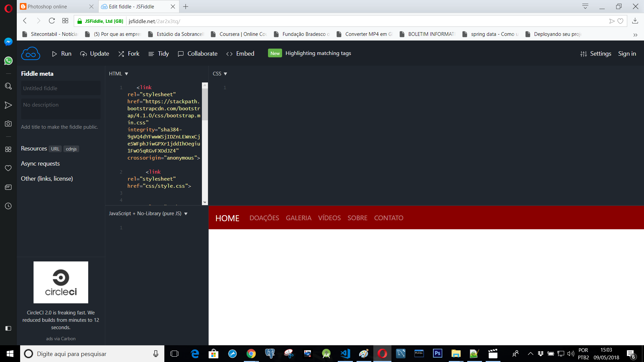Open the Embed option
The image size is (644, 362).
[x=240, y=54]
